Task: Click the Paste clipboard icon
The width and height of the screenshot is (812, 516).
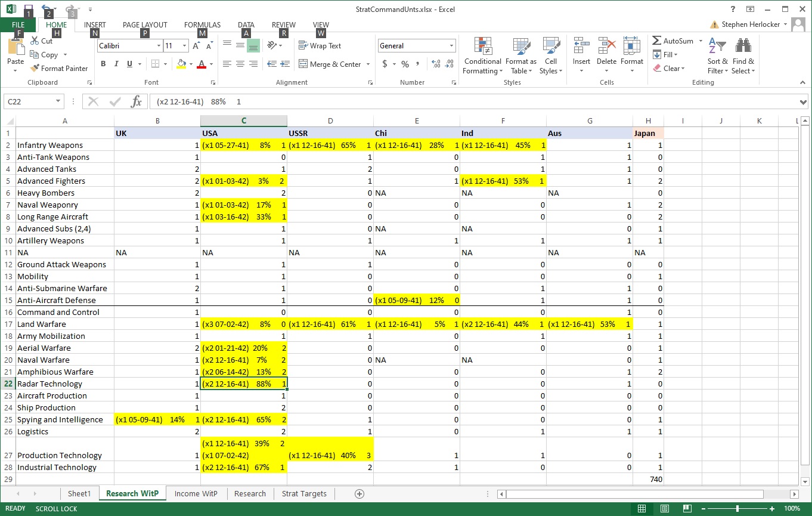Action: point(16,48)
